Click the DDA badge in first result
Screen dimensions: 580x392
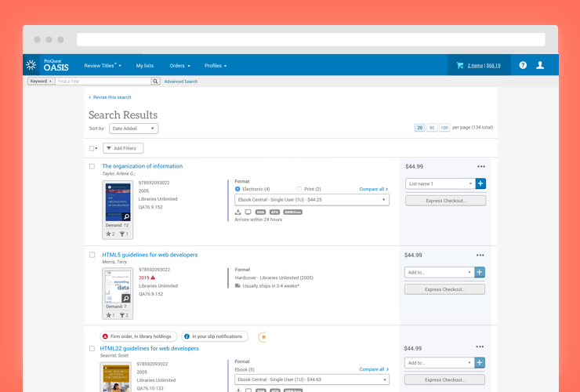[260, 212]
